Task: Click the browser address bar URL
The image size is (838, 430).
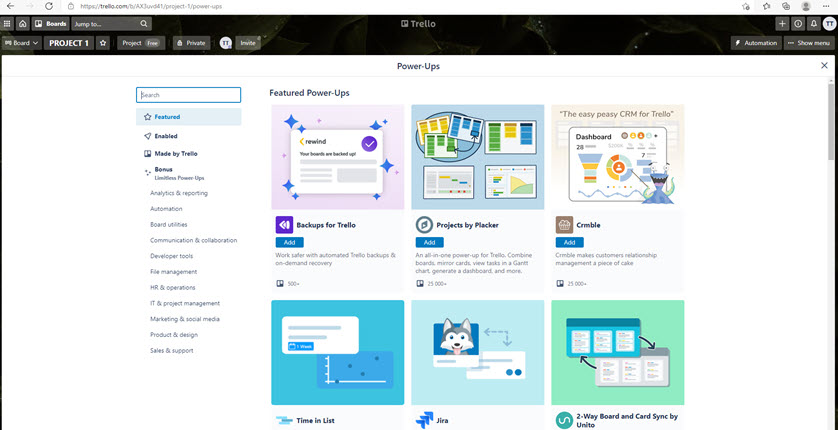Action: pos(151,6)
